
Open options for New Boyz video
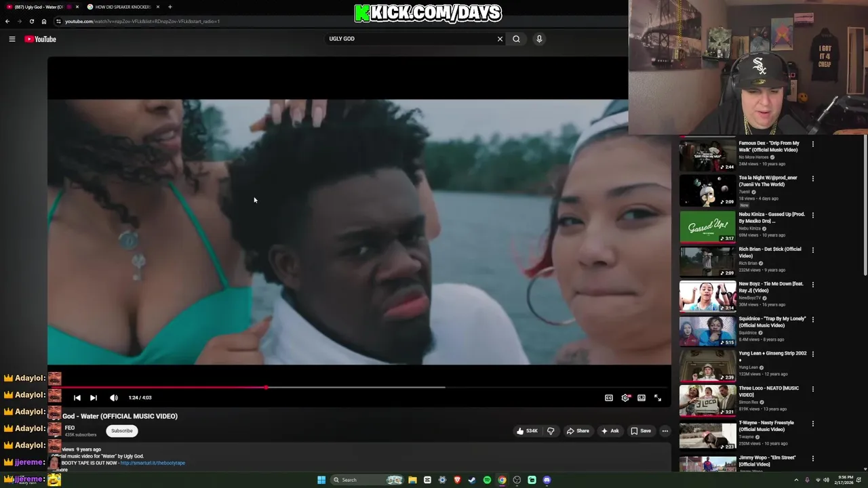click(813, 285)
